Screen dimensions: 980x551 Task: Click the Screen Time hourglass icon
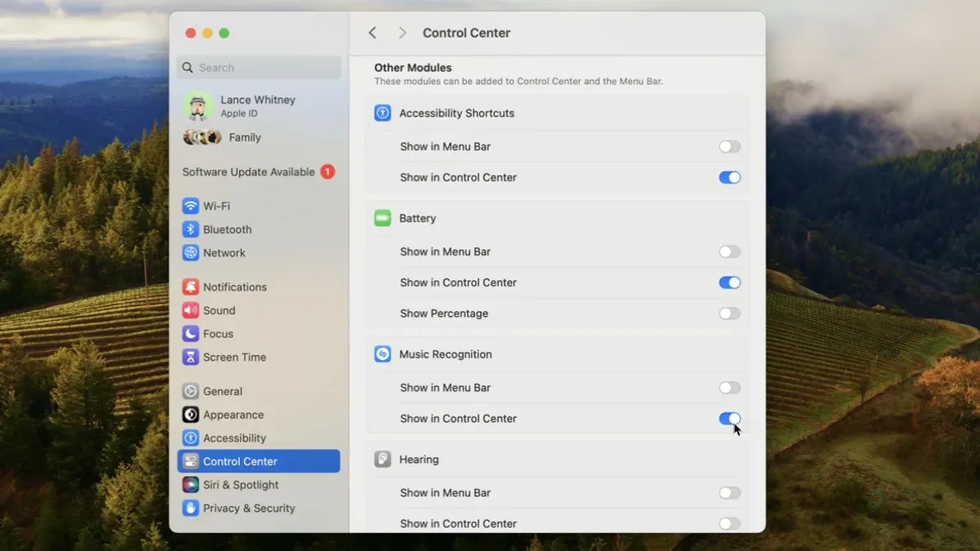pyautogui.click(x=190, y=357)
